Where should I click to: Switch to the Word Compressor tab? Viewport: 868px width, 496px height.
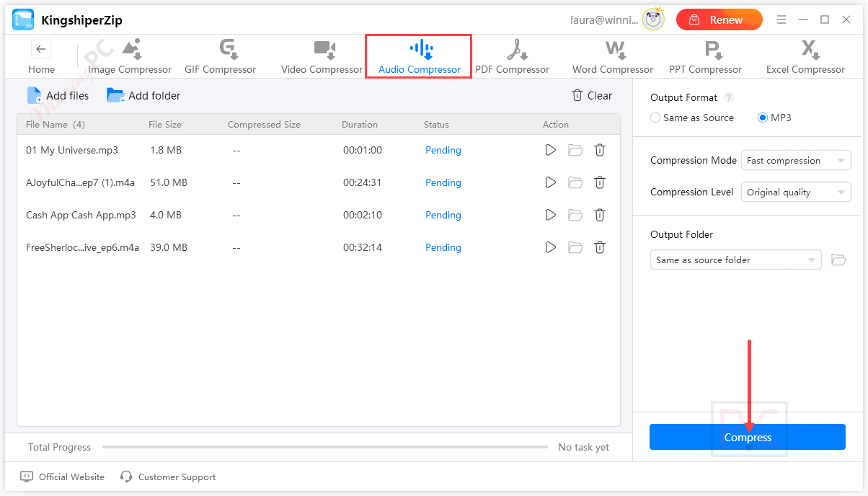point(613,57)
